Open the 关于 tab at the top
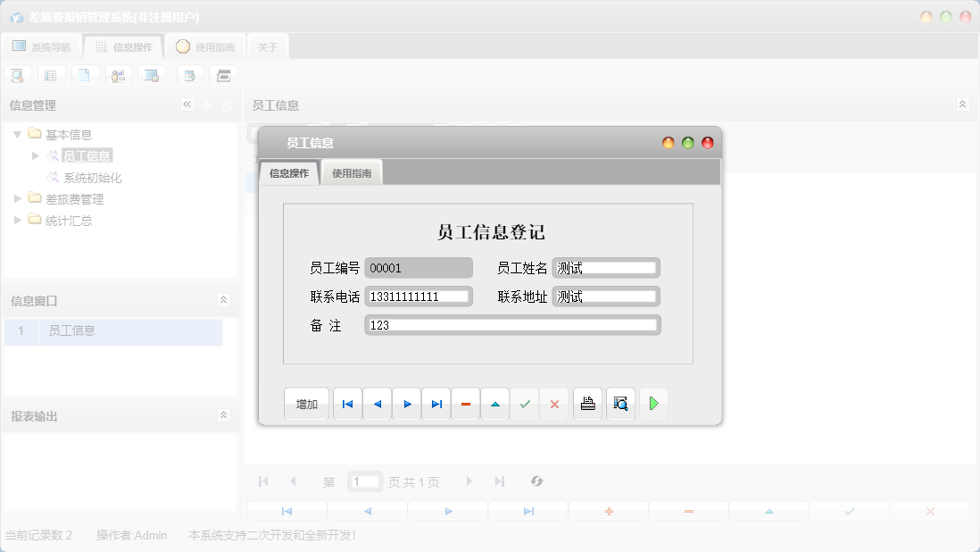This screenshot has height=552, width=980. (x=267, y=46)
